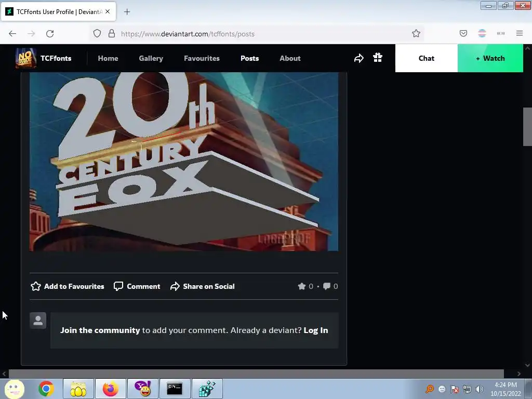Open volume speaker tray icon

point(479,389)
